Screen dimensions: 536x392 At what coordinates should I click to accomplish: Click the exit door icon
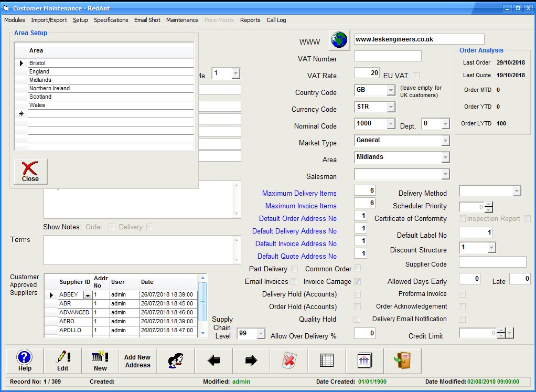click(x=402, y=361)
